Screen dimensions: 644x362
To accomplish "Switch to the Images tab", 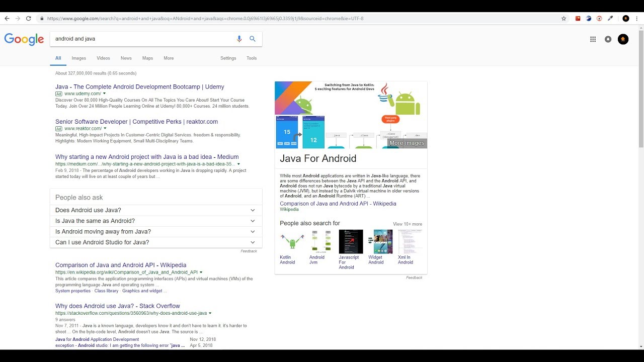I will point(78,58).
